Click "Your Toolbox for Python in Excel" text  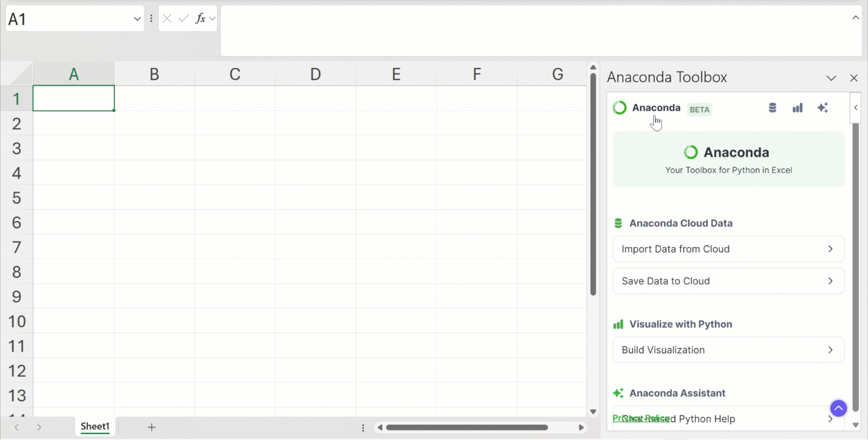pos(728,170)
